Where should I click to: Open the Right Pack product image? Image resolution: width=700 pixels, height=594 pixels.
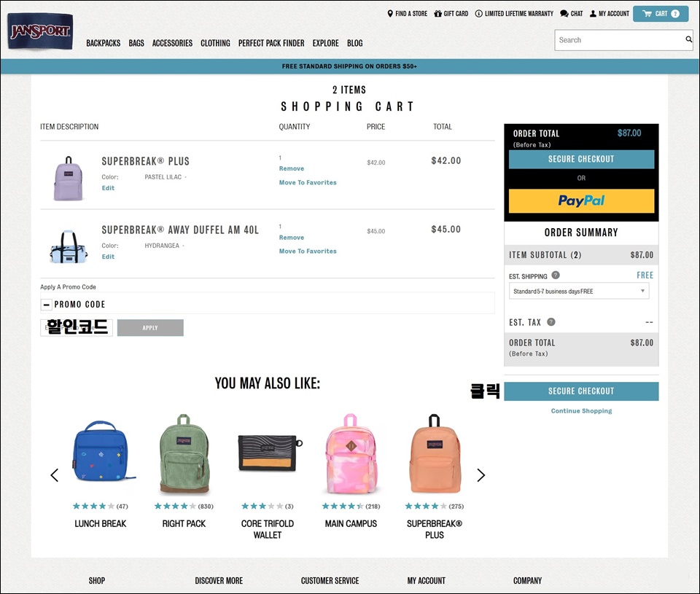(x=184, y=454)
